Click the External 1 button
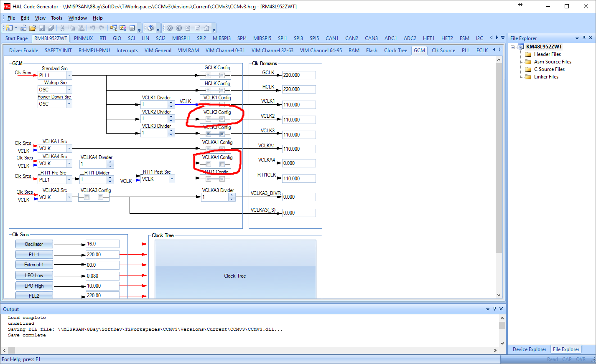596x364 pixels. pyautogui.click(x=34, y=265)
